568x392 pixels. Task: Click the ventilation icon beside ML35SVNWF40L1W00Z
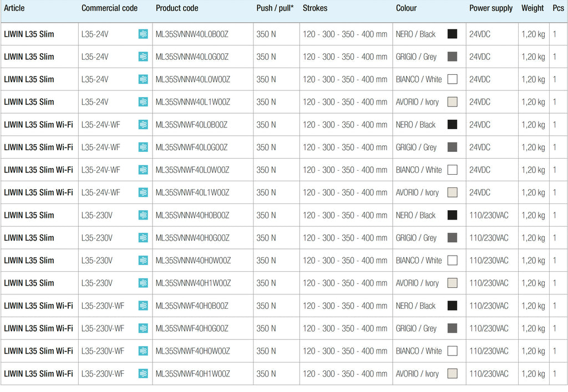click(143, 192)
